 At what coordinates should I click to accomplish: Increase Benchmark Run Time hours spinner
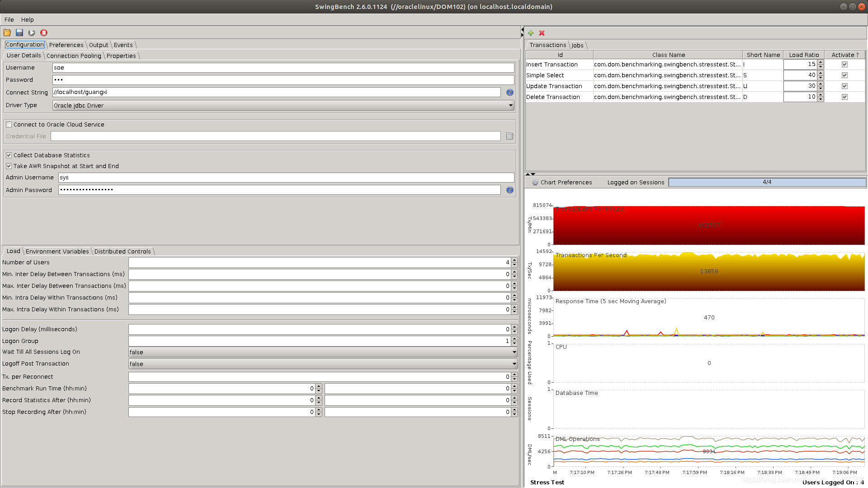coord(319,386)
